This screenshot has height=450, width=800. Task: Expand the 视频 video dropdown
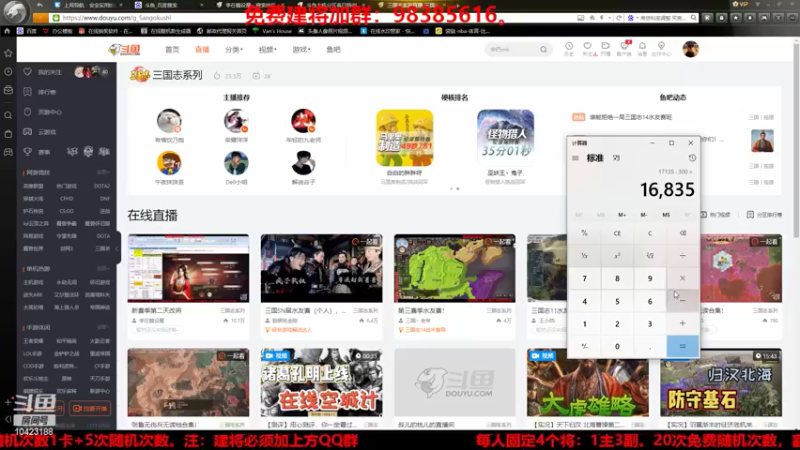[267, 49]
